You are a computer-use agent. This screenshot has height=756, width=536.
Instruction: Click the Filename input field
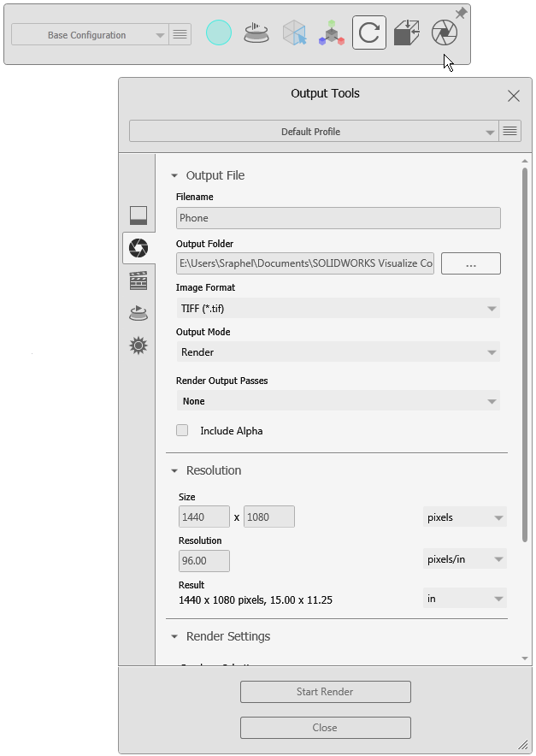coord(338,218)
